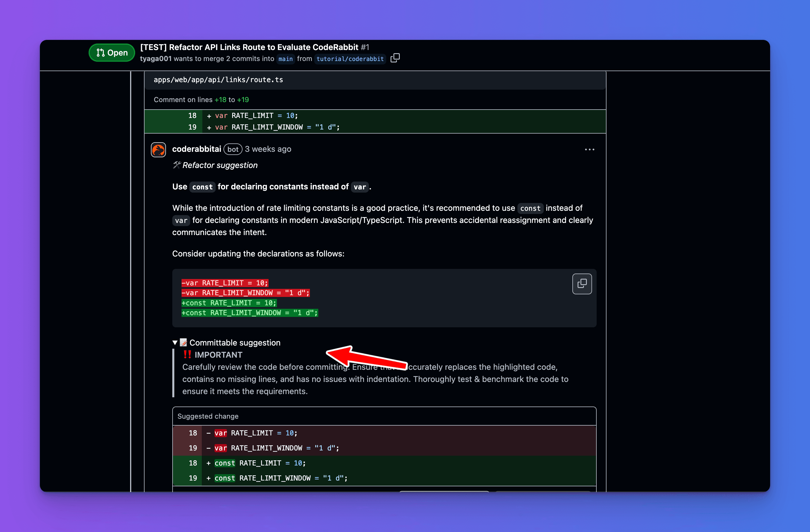Copy the source branch name to clipboard
810x532 pixels.
395,58
